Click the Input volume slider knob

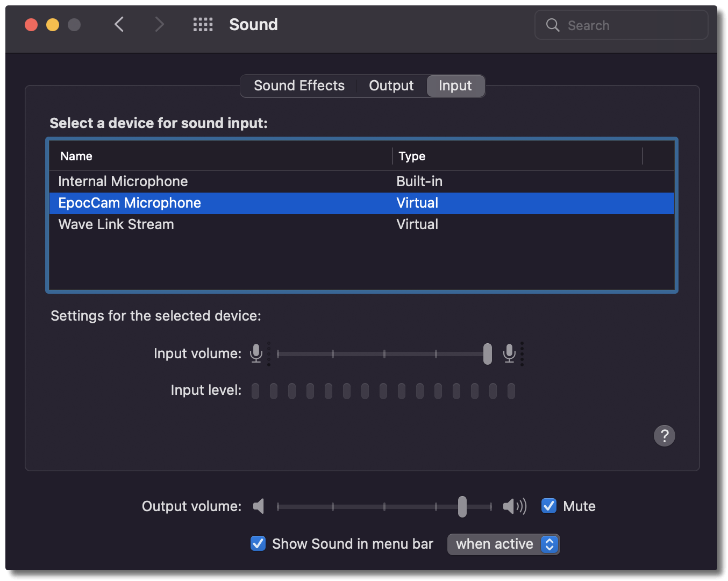487,354
